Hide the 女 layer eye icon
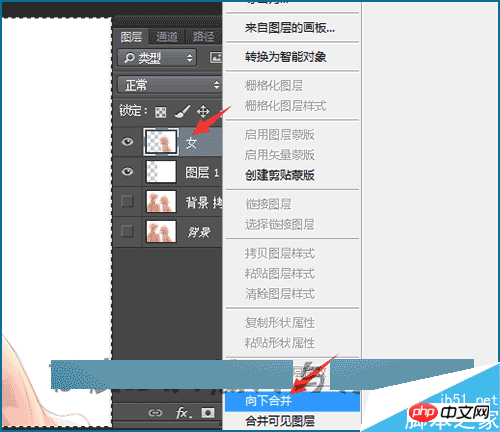 click(x=127, y=142)
